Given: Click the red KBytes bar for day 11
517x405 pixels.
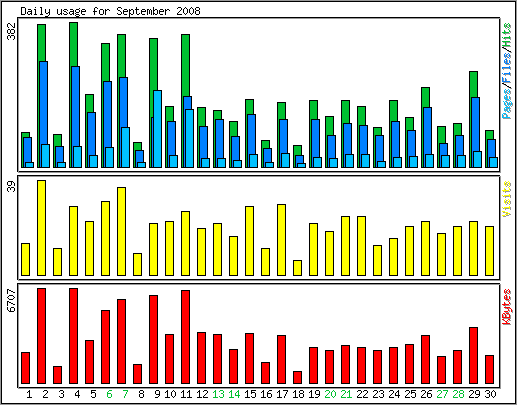Looking at the screenshot, I should pyautogui.click(x=186, y=337).
